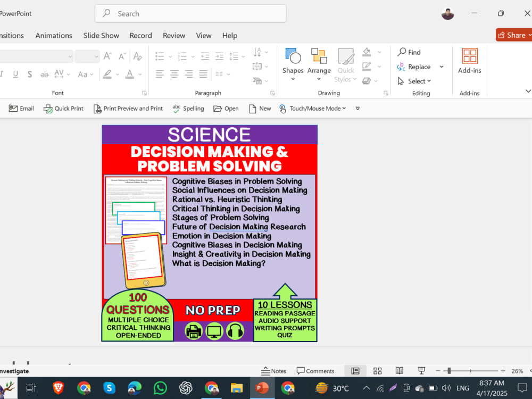
Task: Click the Share button
Action: point(514,35)
